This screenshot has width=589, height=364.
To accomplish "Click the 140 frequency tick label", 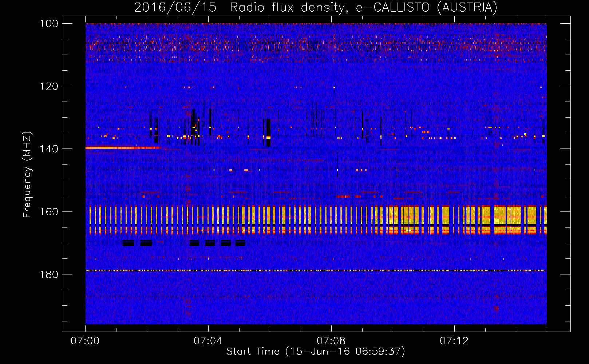I will [x=49, y=149].
